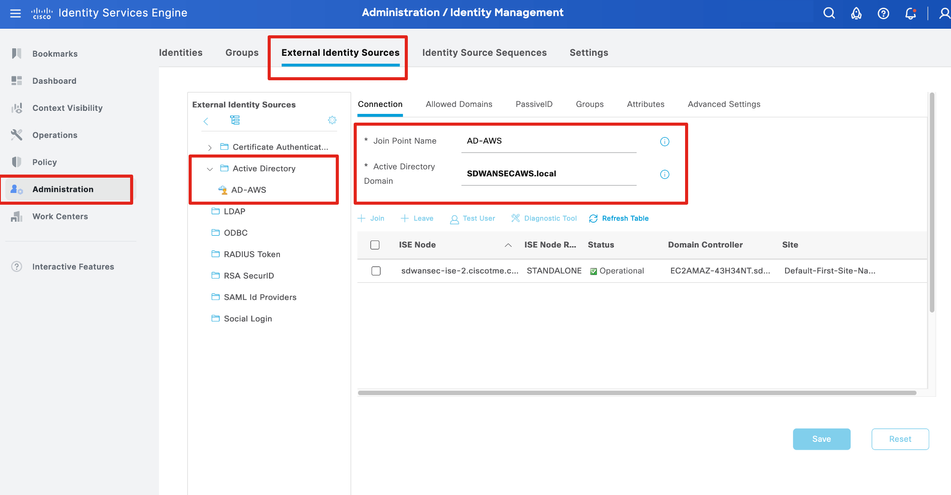Click the Test User button
Image resolution: width=951 pixels, height=495 pixels.
[x=472, y=218]
